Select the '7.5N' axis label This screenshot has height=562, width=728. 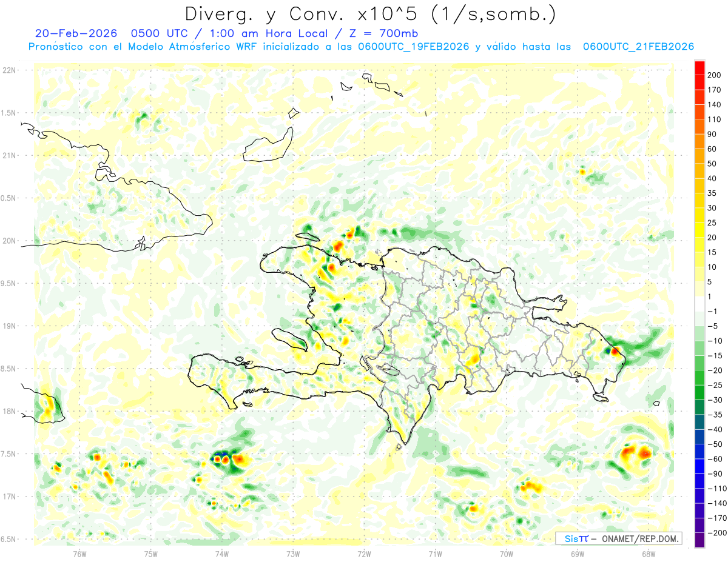(8, 454)
